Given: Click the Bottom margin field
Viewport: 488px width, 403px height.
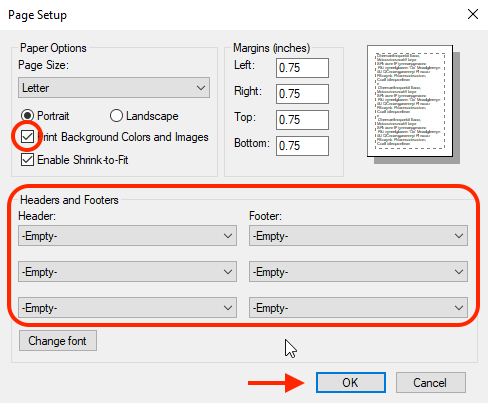Looking at the screenshot, I should click(302, 146).
